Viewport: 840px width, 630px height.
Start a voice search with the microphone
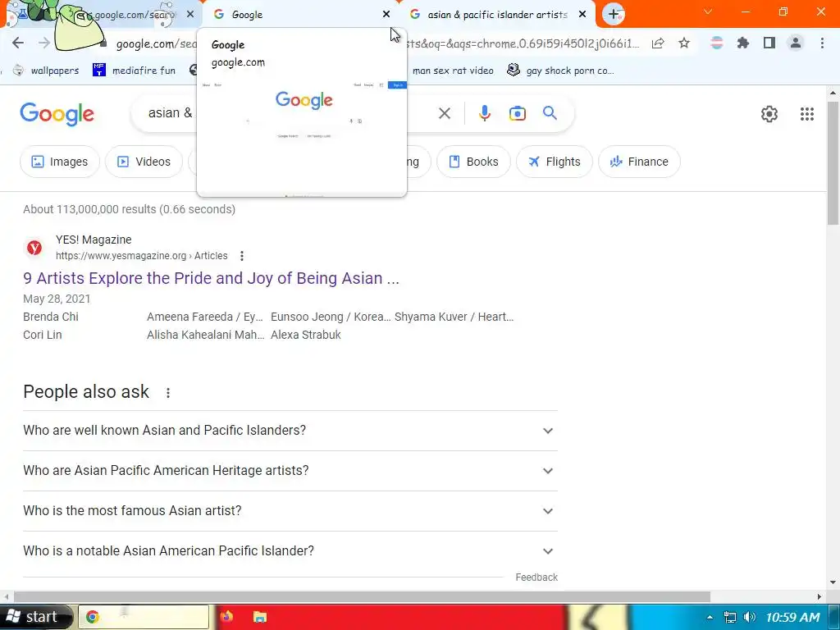pyautogui.click(x=484, y=113)
